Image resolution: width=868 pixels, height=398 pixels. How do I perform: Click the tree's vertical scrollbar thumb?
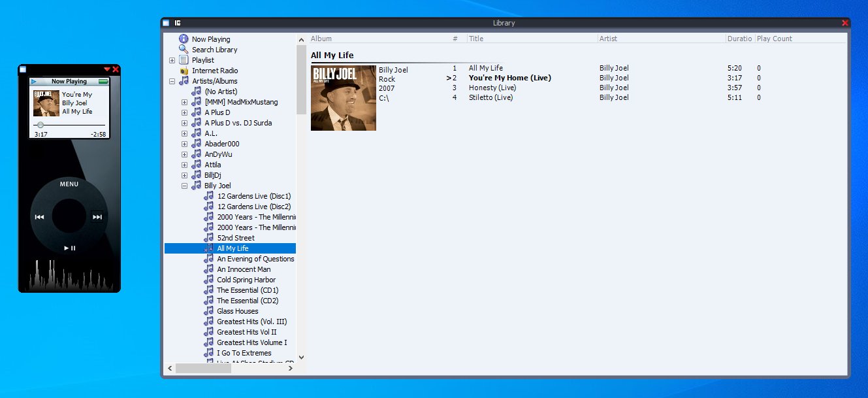(x=301, y=80)
